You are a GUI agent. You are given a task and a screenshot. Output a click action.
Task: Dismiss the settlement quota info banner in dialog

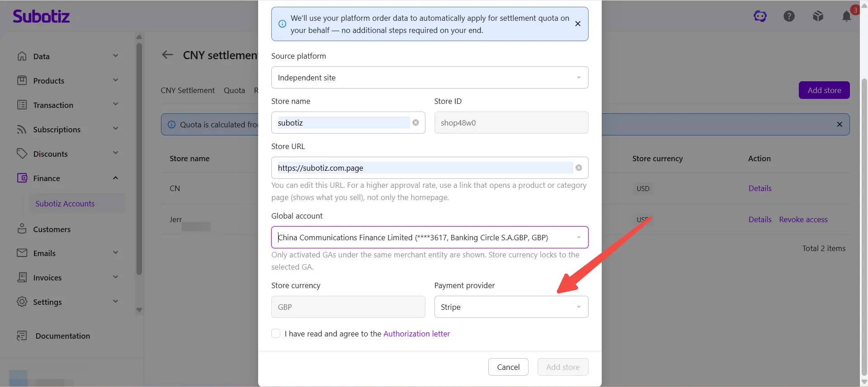pyautogui.click(x=578, y=24)
